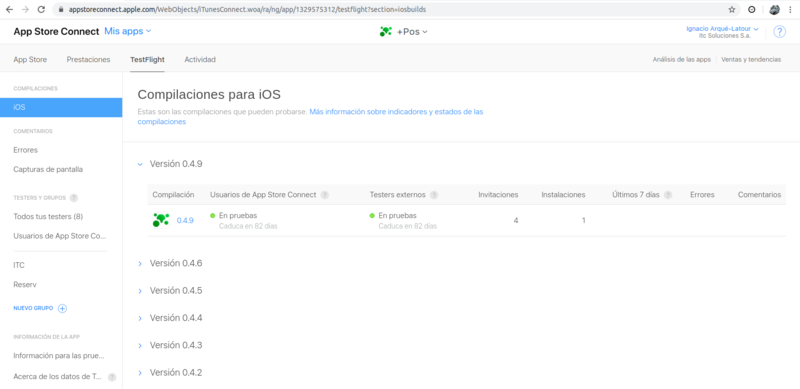Open Usuarios de App Store Connect sidebar group
Image resolution: width=800 pixels, height=389 pixels.
pyautogui.click(x=60, y=236)
